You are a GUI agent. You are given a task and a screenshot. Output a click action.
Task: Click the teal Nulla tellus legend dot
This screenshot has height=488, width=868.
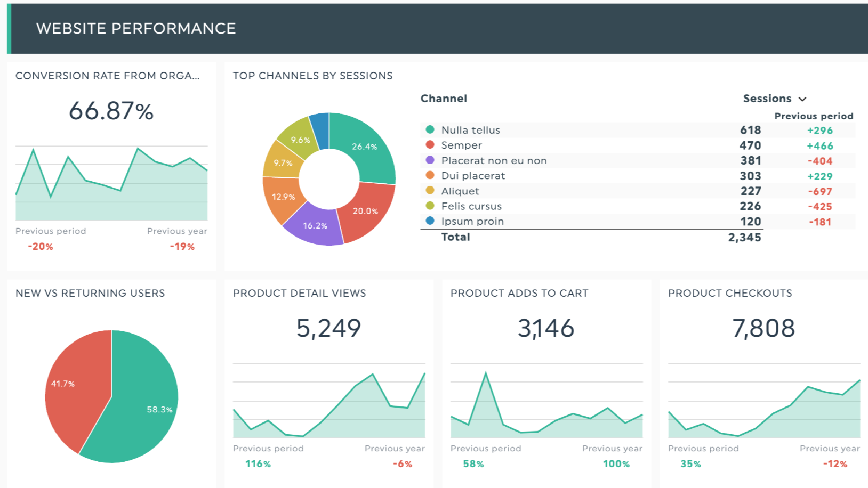430,129
